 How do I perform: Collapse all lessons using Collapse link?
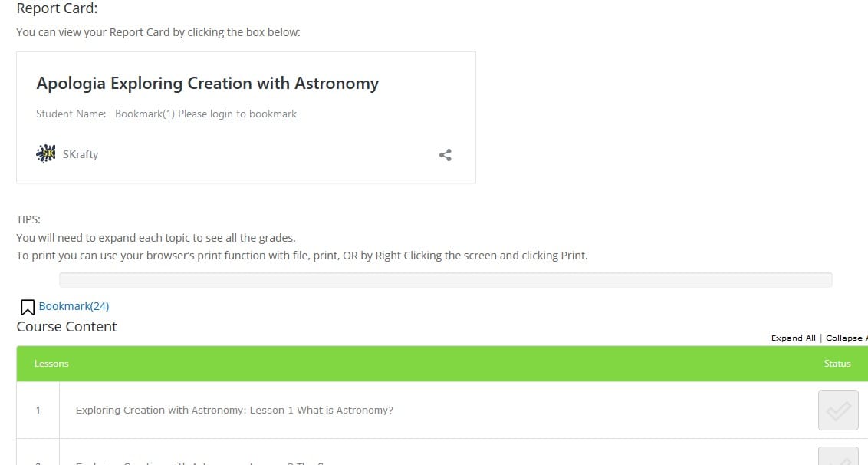[846, 338]
